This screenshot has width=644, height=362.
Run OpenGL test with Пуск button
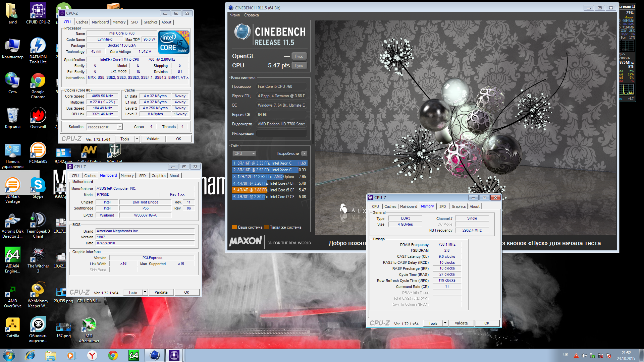point(299,56)
